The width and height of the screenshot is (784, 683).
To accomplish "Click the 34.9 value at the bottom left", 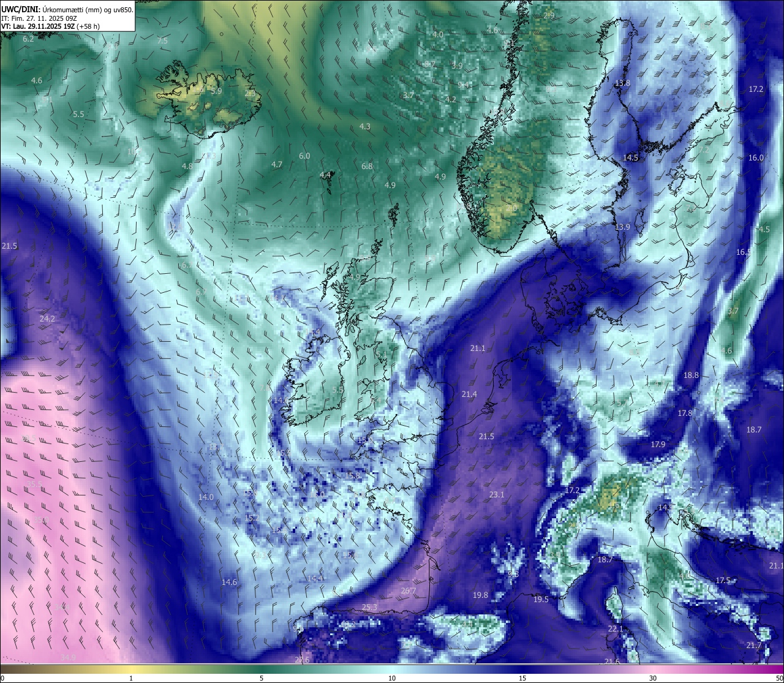I will [68, 657].
